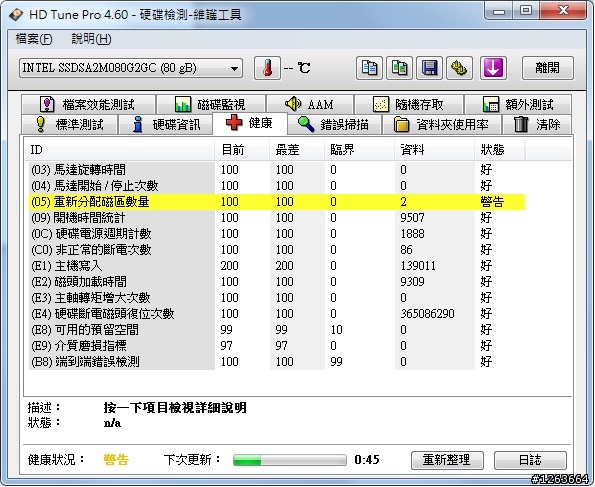
Task: Click the 警告 status in row (05)
Action: pyautogui.click(x=492, y=202)
